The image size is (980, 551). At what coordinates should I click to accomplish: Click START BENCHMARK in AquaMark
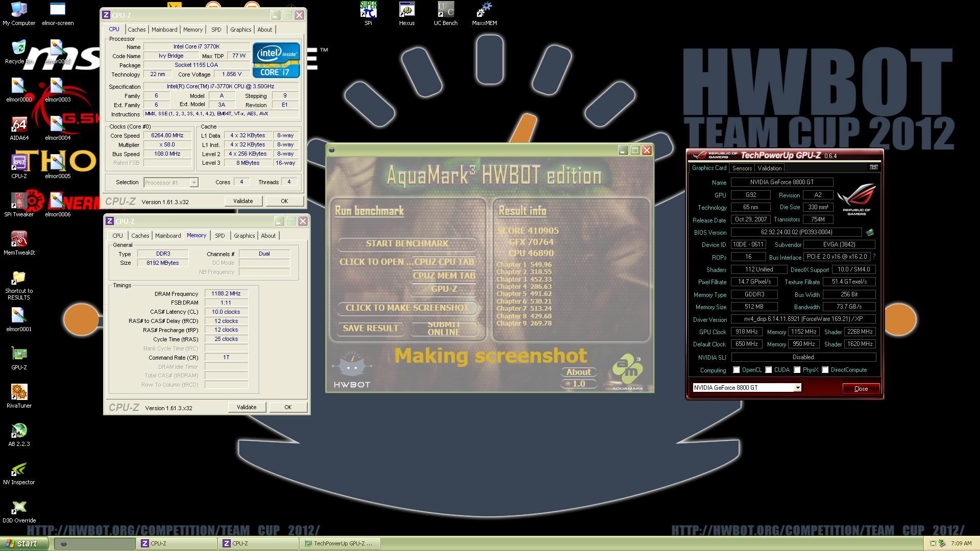pyautogui.click(x=407, y=243)
